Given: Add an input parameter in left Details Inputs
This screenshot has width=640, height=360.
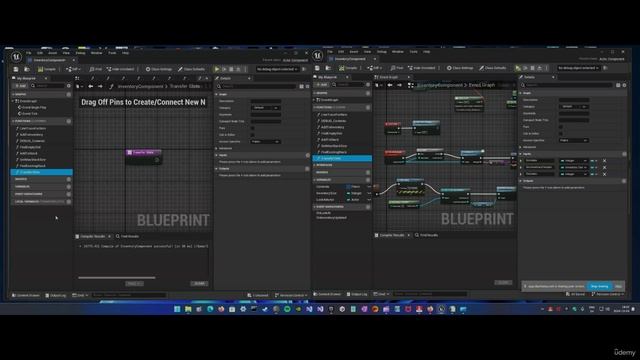Looking at the screenshot, I should (307, 155).
